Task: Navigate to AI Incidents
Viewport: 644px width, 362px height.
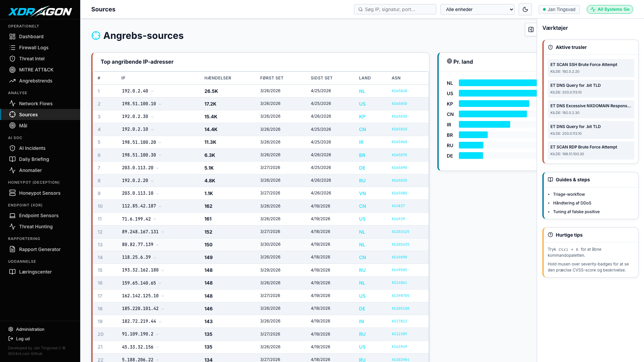Action: 40,148
